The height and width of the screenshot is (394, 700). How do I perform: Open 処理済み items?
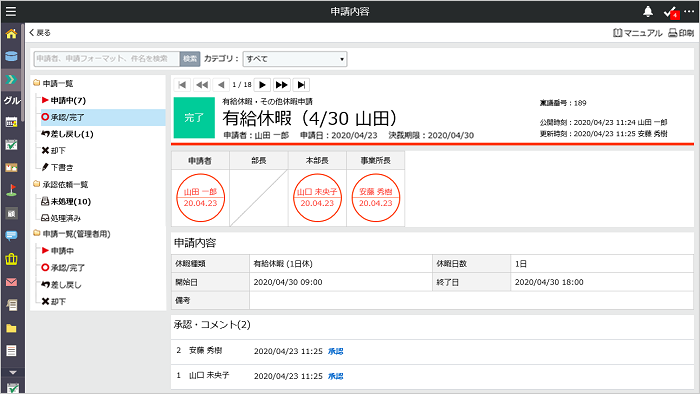[x=61, y=218]
